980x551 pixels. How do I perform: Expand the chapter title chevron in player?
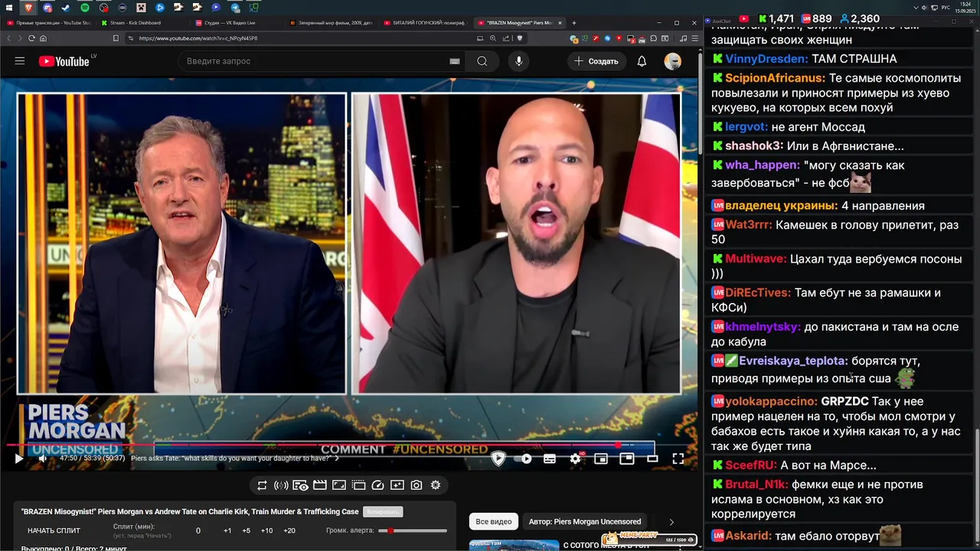[336, 458]
